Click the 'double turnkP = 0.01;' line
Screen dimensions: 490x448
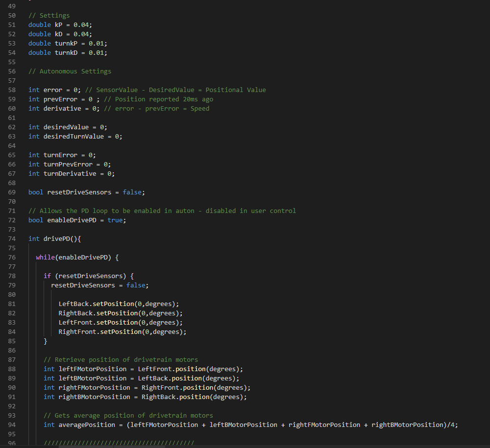click(68, 44)
